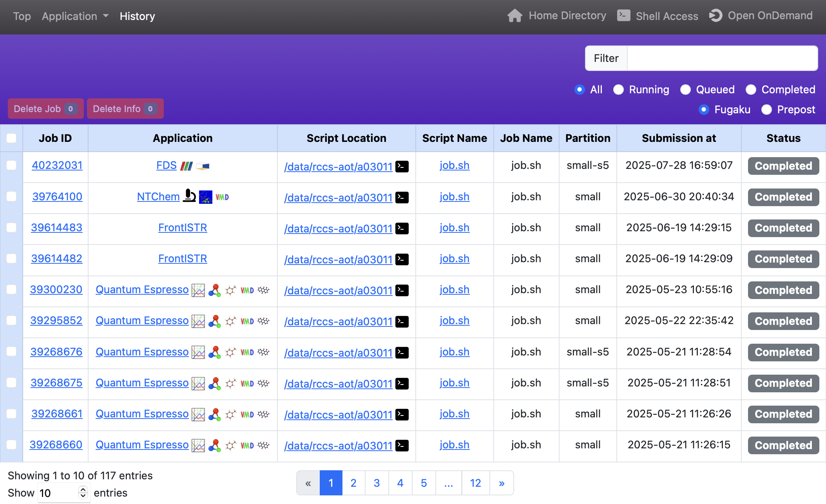
Task: Go to page 2 of results
Action: pyautogui.click(x=353, y=483)
